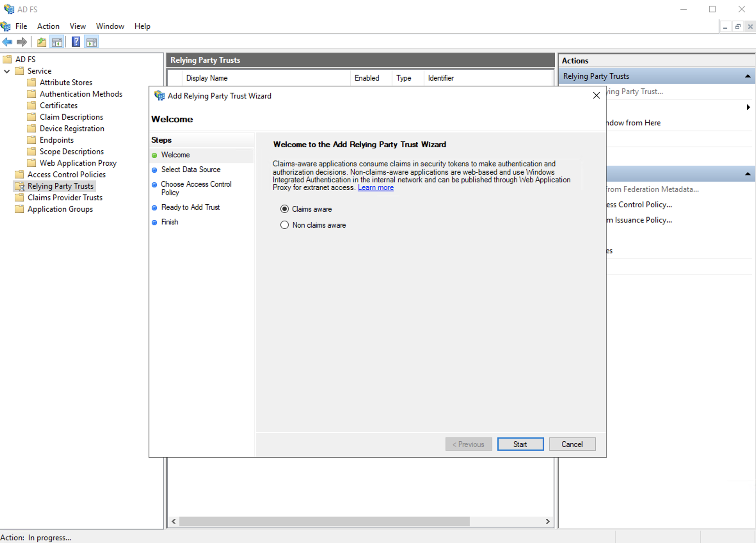The height and width of the screenshot is (543, 756).
Task: Collapse the second Actions section arrow
Action: click(748, 174)
